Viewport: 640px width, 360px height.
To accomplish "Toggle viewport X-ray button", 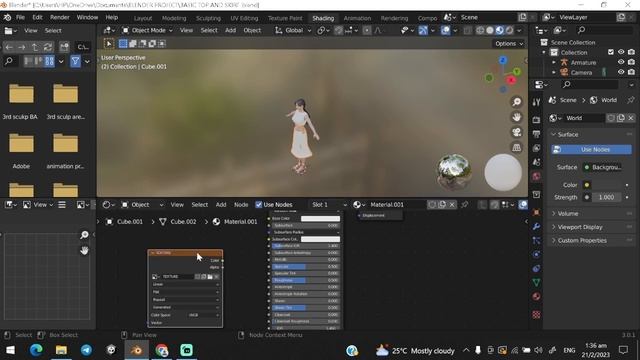I will (467, 30).
